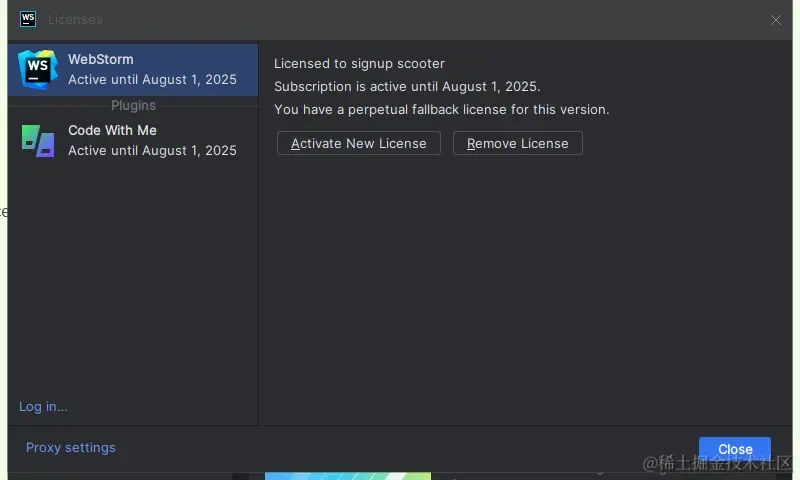The width and height of the screenshot is (800, 480).
Task: Click the 'Licenses' dialog title
Action: pos(76,19)
